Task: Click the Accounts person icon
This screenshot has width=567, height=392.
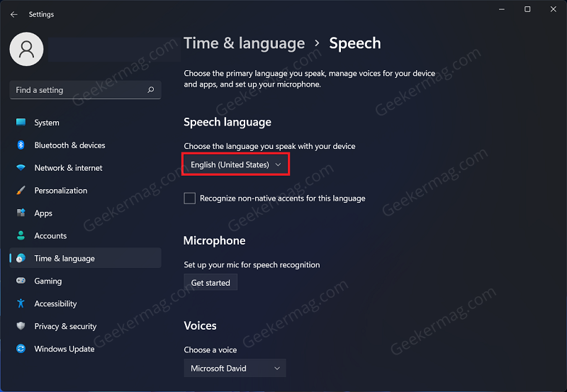Action: [21, 235]
